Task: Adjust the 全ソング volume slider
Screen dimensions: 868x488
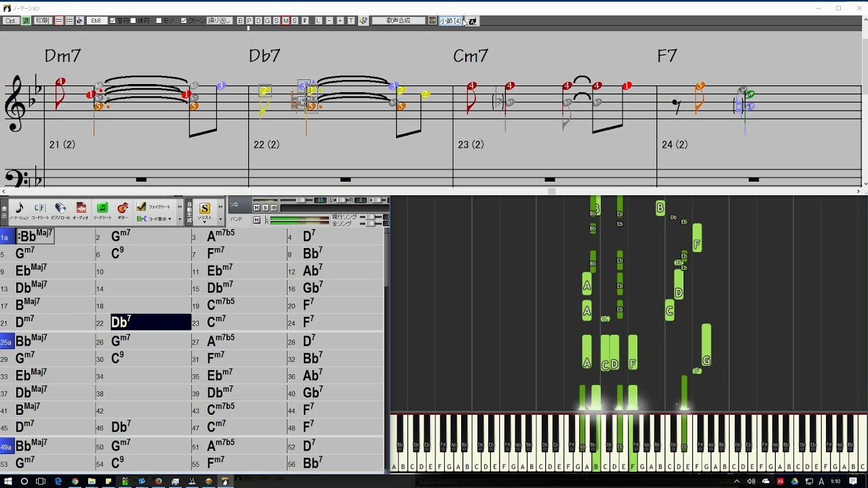Action: click(x=370, y=224)
